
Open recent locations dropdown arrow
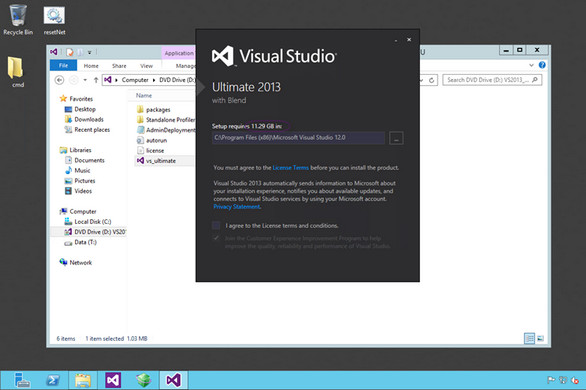click(x=85, y=80)
